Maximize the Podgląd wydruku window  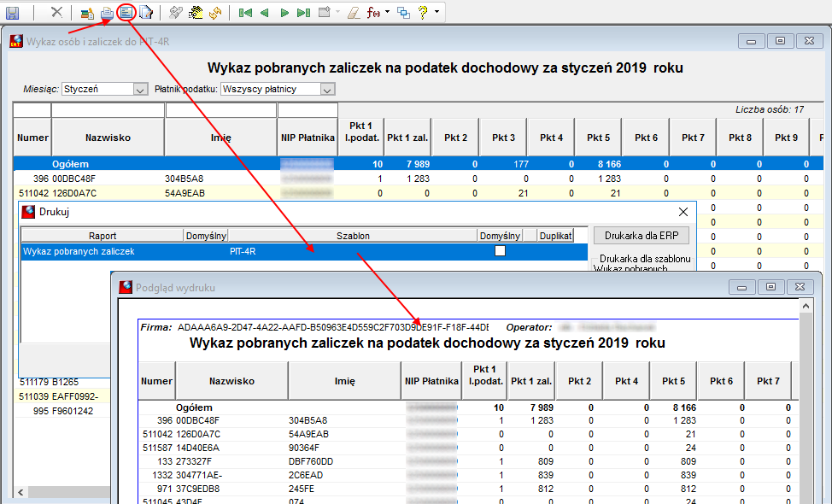click(x=771, y=287)
